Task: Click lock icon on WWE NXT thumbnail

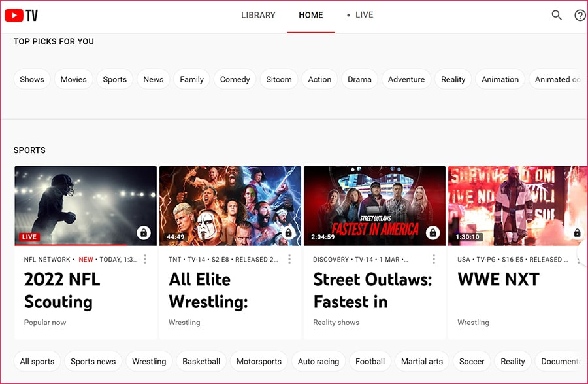Action: 577,233
